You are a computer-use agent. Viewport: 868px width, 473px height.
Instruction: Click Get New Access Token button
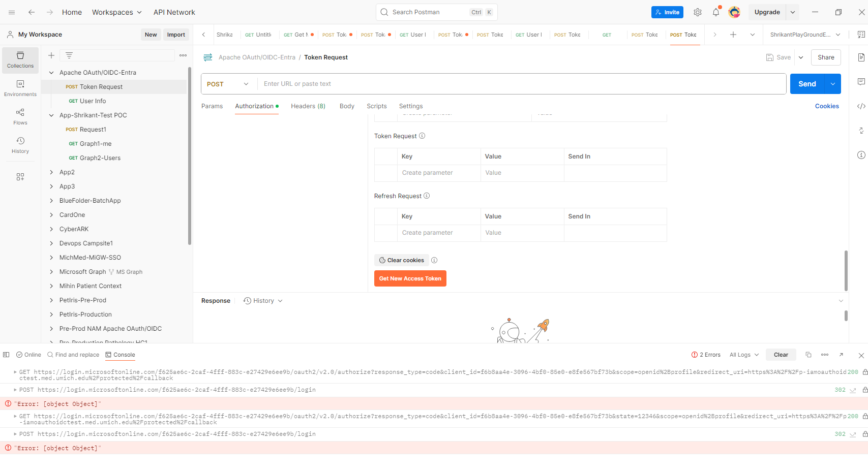coord(410,278)
